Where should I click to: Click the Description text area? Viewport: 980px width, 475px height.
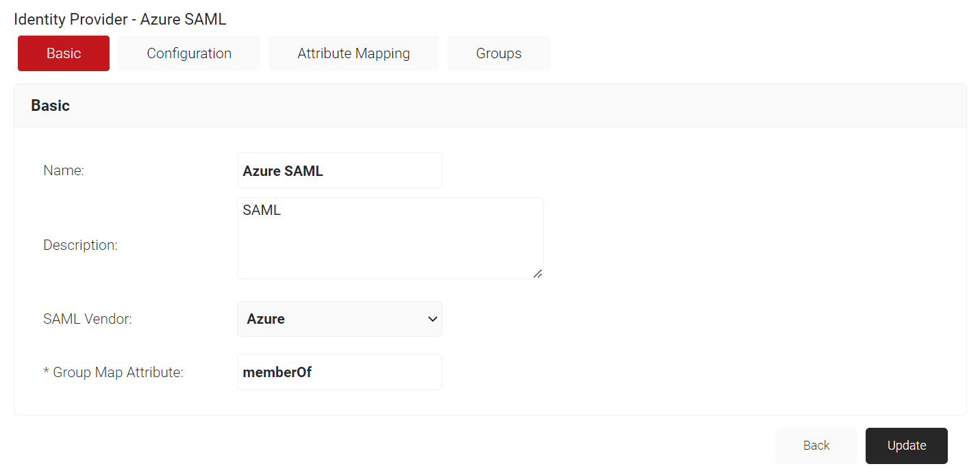click(390, 238)
